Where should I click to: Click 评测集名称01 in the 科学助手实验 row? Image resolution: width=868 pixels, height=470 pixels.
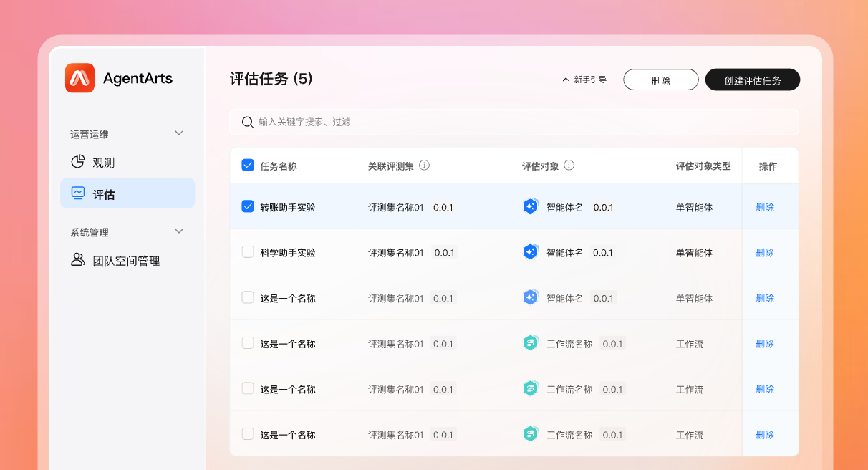click(x=396, y=253)
